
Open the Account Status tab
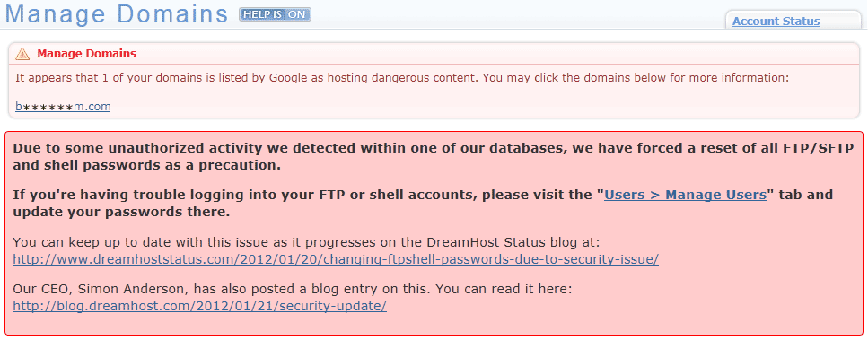pos(776,22)
